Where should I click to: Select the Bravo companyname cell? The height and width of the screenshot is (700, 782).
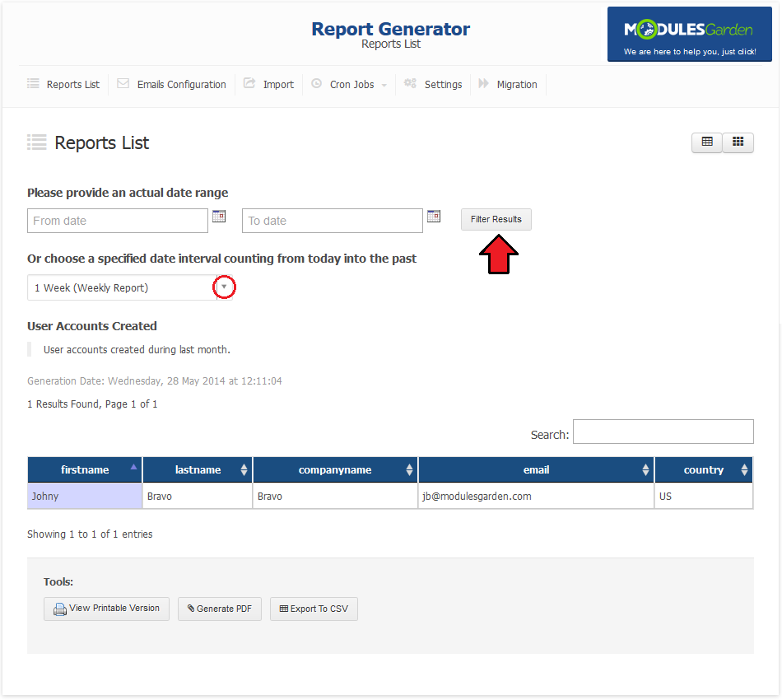[335, 496]
